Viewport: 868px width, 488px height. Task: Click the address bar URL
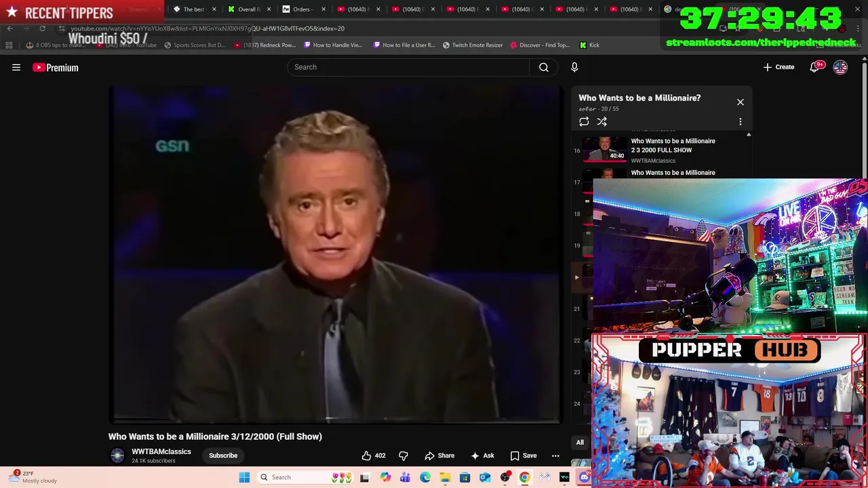[208, 28]
